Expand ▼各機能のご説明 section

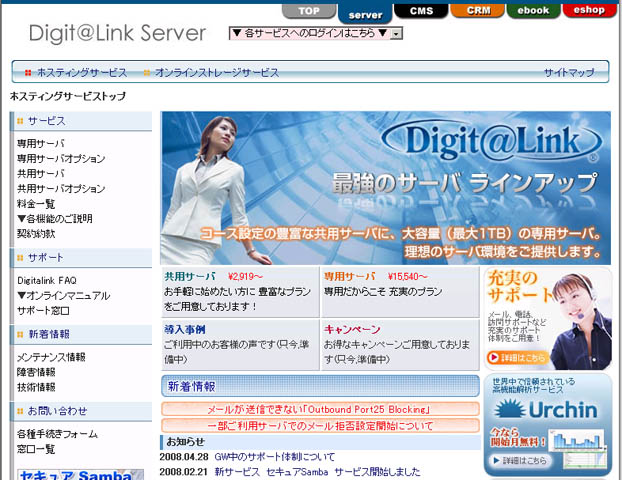pos(55,219)
